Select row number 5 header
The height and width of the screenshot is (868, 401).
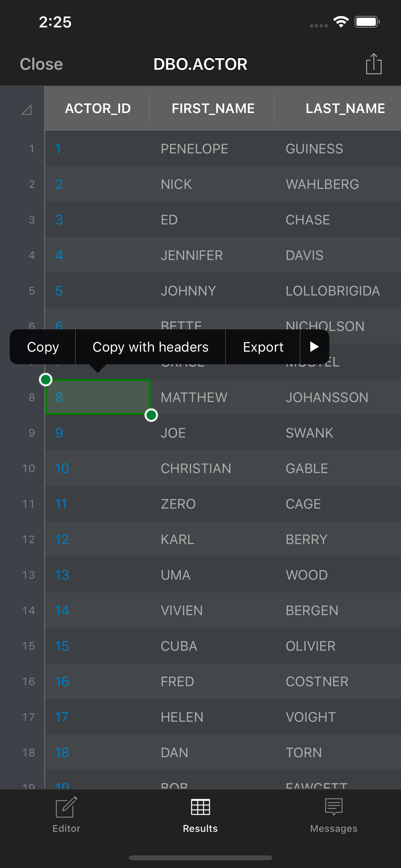pos(32,291)
